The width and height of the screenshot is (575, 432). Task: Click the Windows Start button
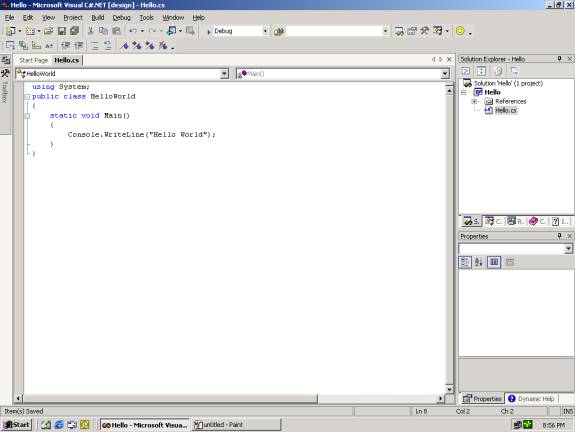(17, 425)
